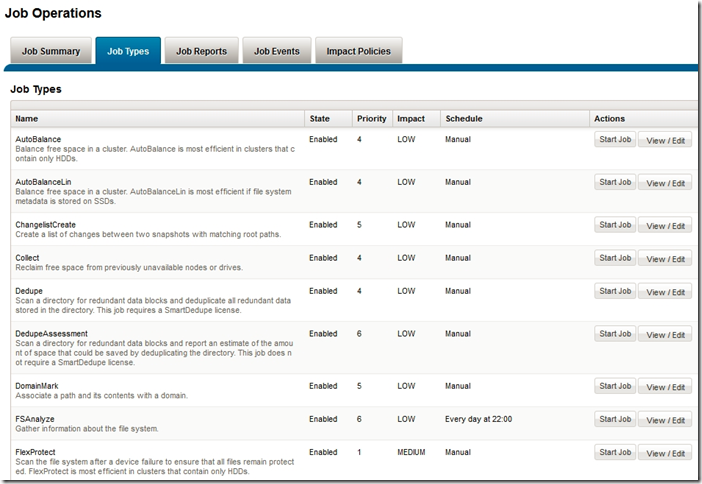Click priority 6 in DedupeAssessment row
Screen dimensions: 702x484
pos(359,334)
